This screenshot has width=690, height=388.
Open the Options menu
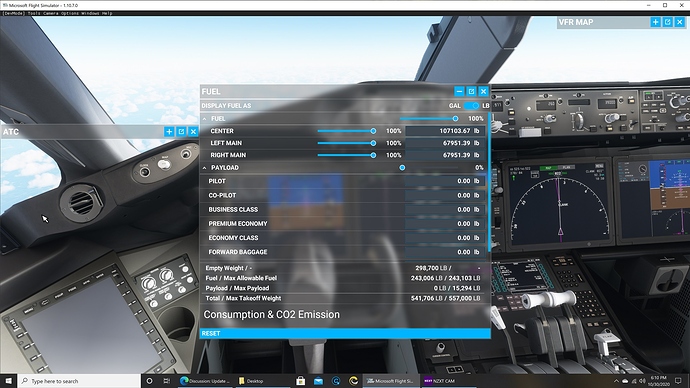point(70,13)
